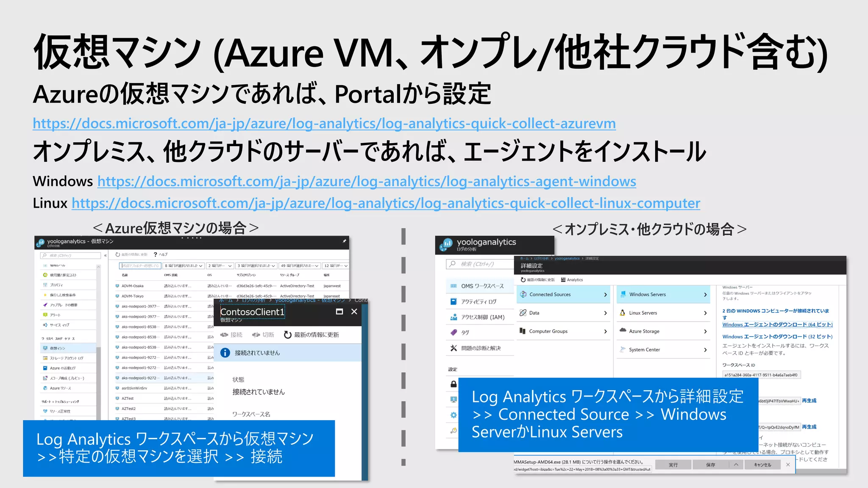Open the 12 項目が dropdown filter

coord(336,266)
